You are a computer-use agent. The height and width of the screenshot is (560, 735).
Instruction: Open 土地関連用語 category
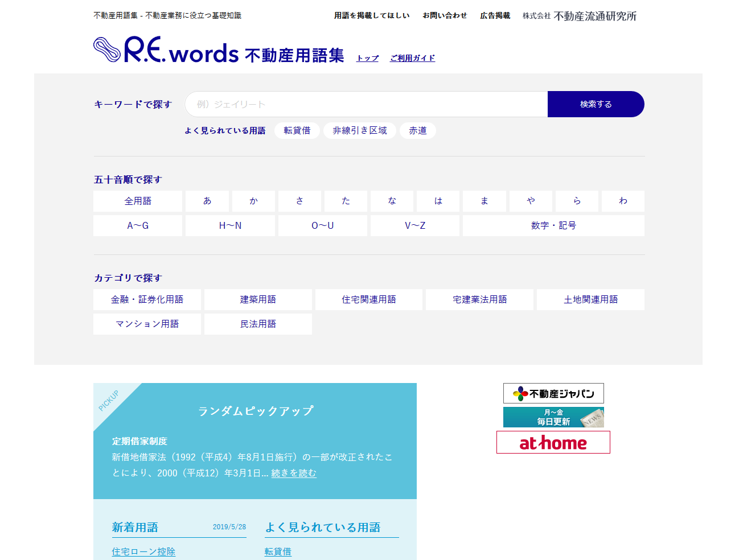(590, 299)
